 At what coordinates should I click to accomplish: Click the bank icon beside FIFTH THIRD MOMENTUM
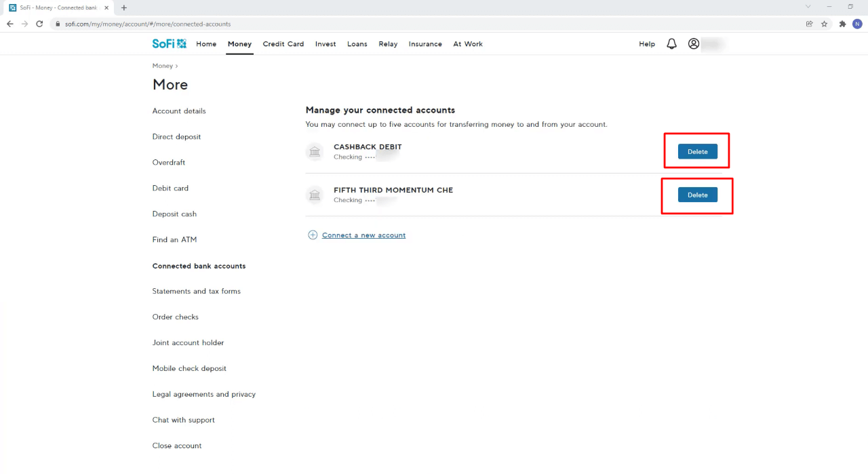coord(315,195)
